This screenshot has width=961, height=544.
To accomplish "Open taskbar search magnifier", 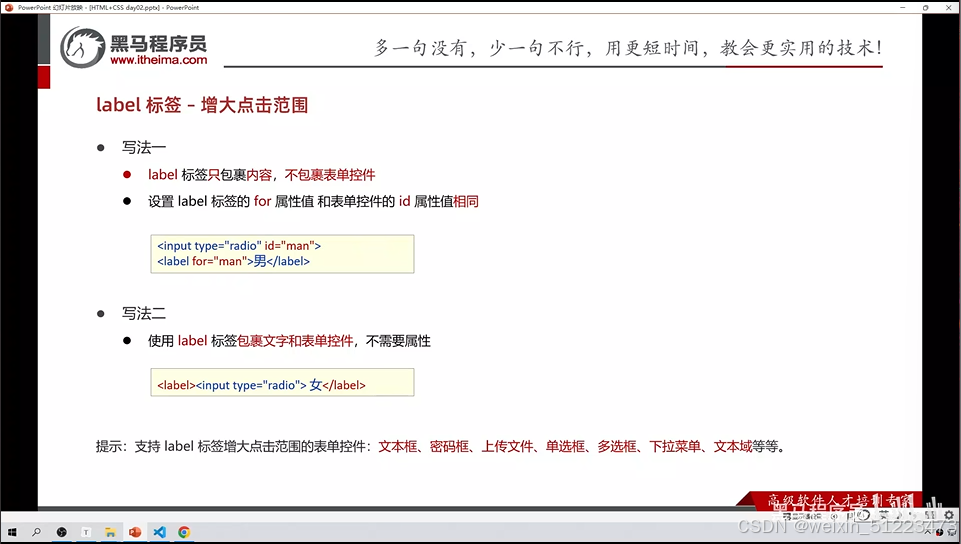I will point(36,532).
